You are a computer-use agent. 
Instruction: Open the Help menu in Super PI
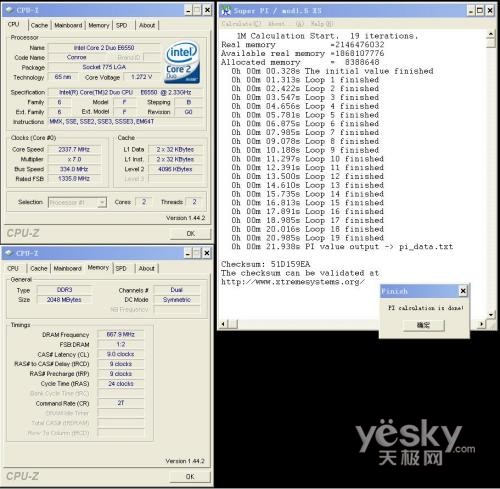pyautogui.click(x=321, y=24)
